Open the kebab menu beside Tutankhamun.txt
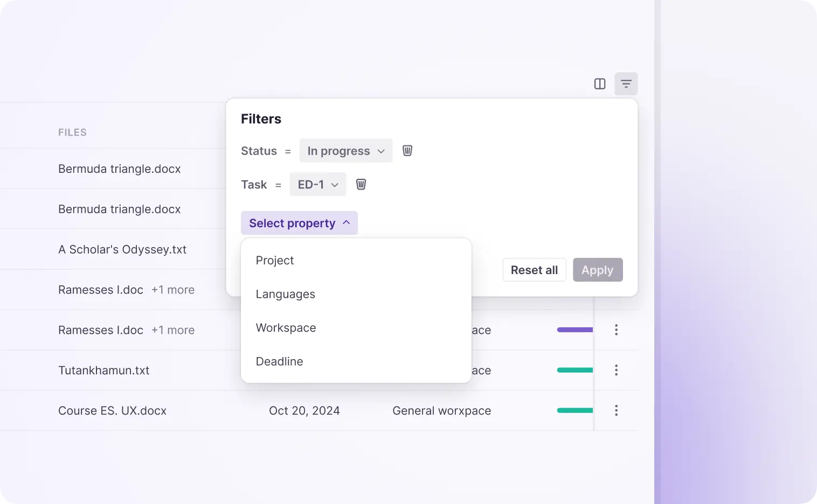This screenshot has height=504, width=817. [616, 370]
